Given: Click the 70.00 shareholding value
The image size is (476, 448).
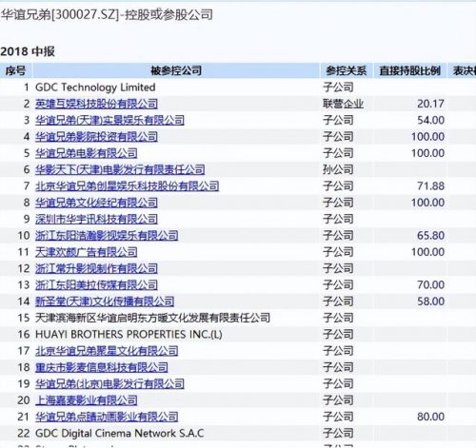Looking at the screenshot, I should click(x=430, y=285).
